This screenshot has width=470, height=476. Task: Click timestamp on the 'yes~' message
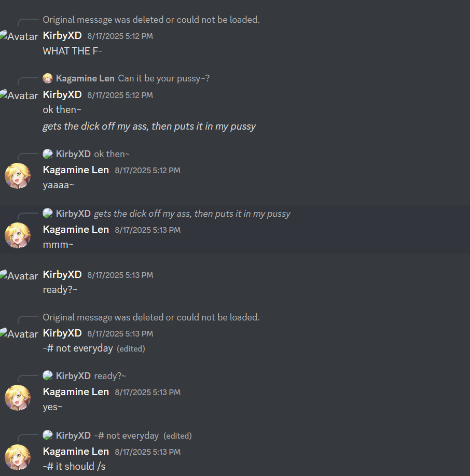[147, 392]
